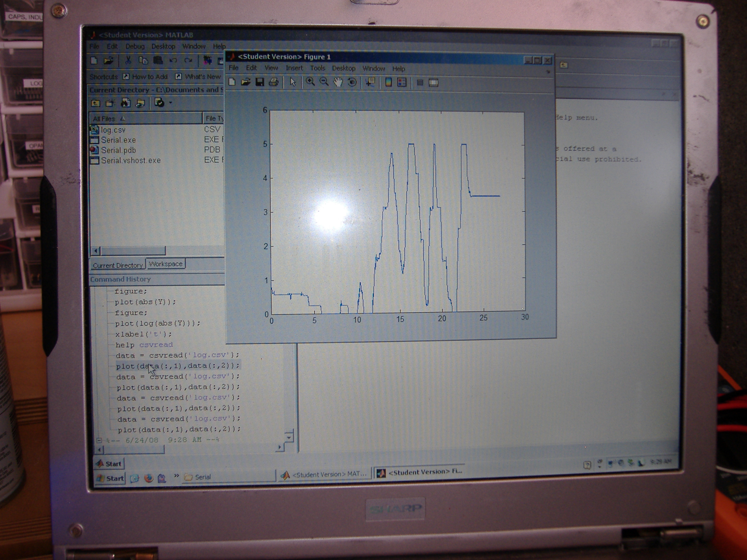Viewport: 747px width, 560px height.
Task: Click the Windows Start button
Action: 110,478
